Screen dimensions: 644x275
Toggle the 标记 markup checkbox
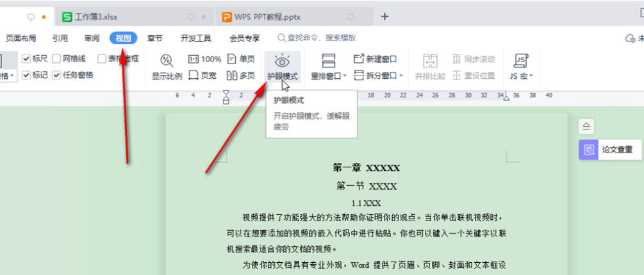26,75
